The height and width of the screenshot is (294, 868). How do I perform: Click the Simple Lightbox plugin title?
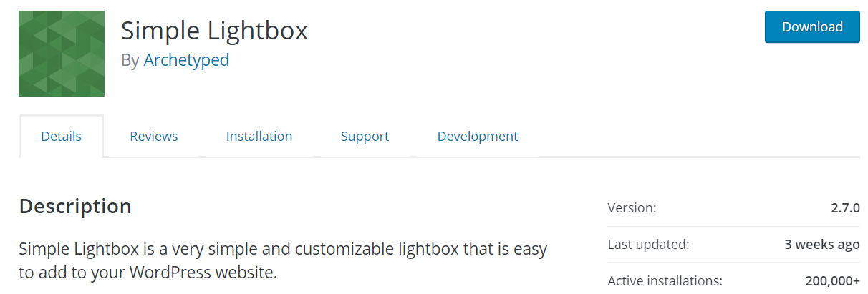coord(214,31)
